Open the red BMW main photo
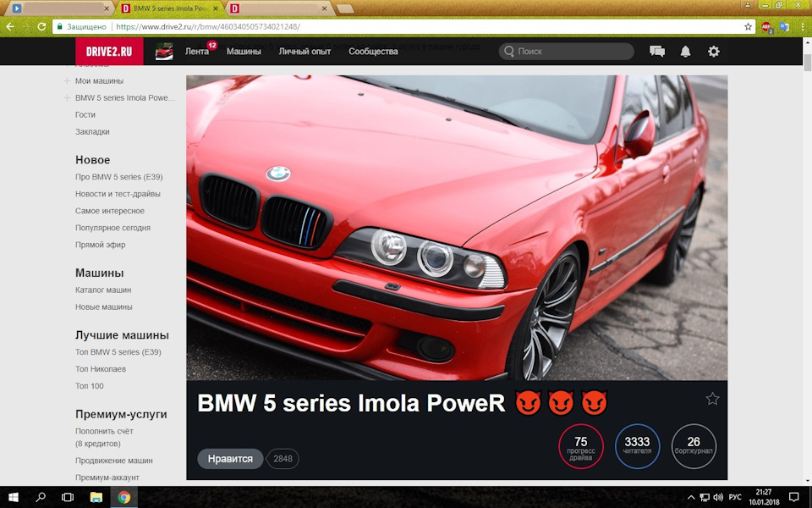This screenshot has width=812, height=508. coord(457,228)
